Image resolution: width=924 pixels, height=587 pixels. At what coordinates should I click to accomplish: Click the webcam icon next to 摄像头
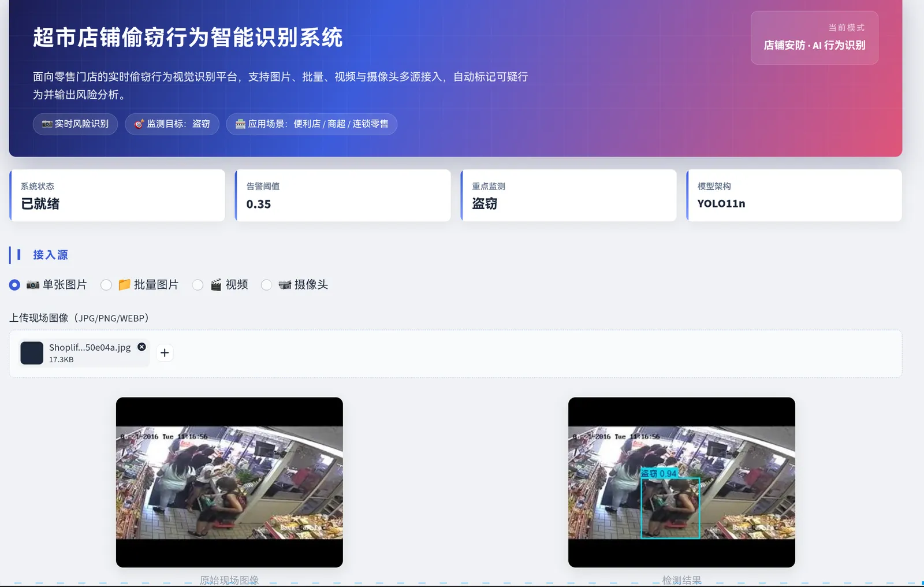coord(285,285)
